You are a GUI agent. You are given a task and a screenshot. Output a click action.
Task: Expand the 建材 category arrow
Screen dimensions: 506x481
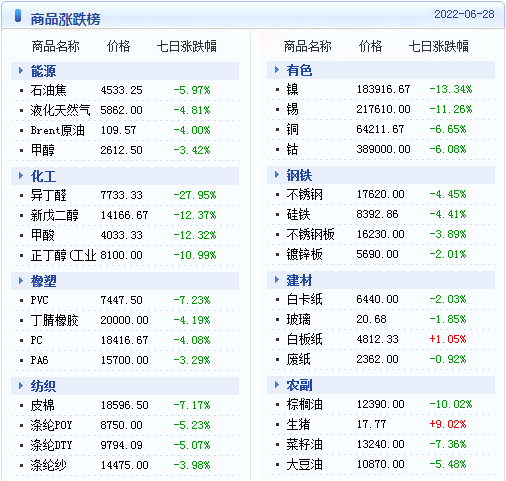(277, 280)
